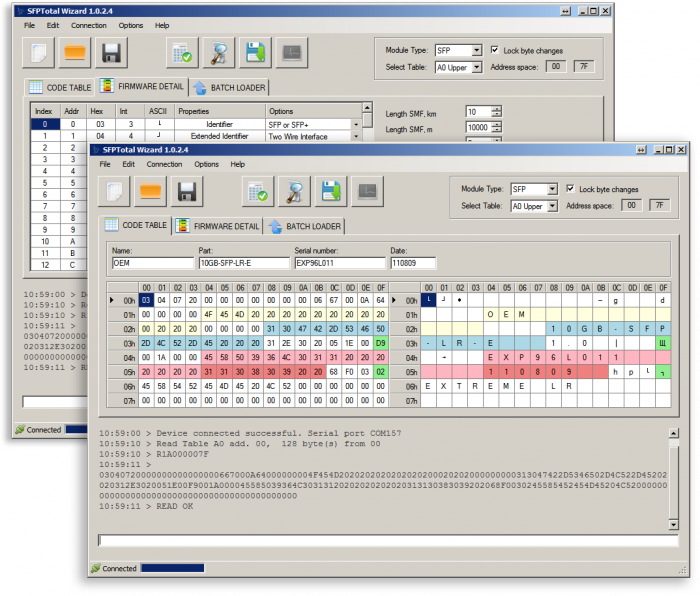The height and width of the screenshot is (596, 700).
Task: Open the File menu in the front window
Action: (x=105, y=164)
